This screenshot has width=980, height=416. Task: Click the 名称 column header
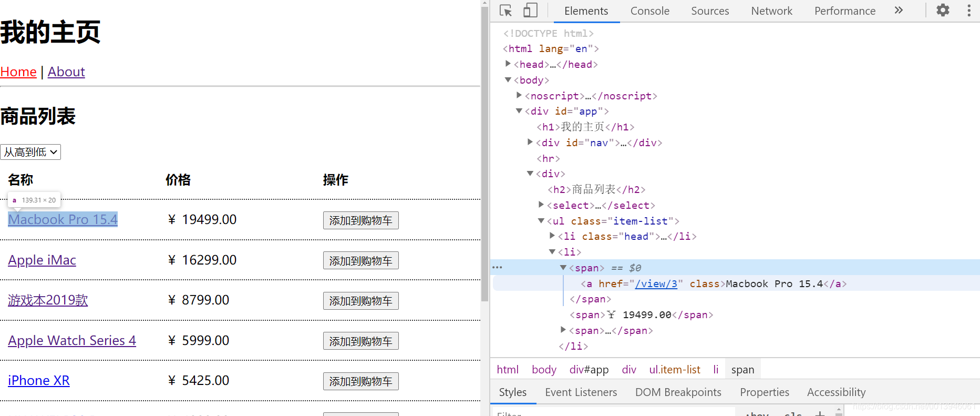pos(20,180)
